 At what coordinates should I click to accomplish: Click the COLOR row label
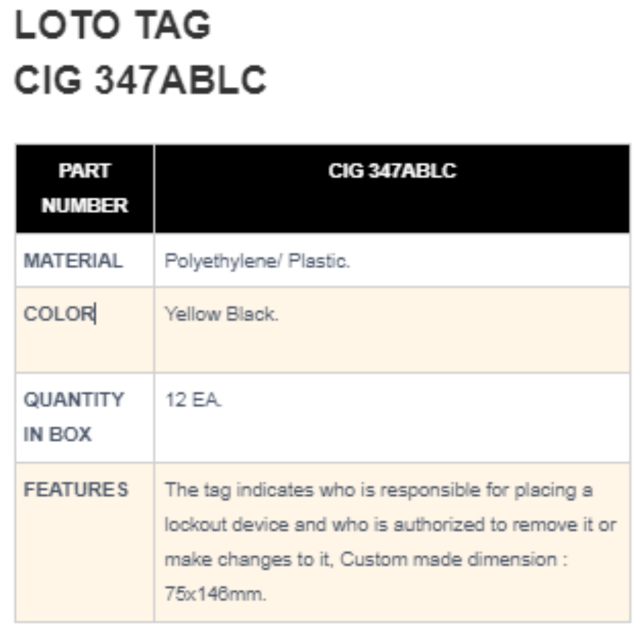(59, 314)
